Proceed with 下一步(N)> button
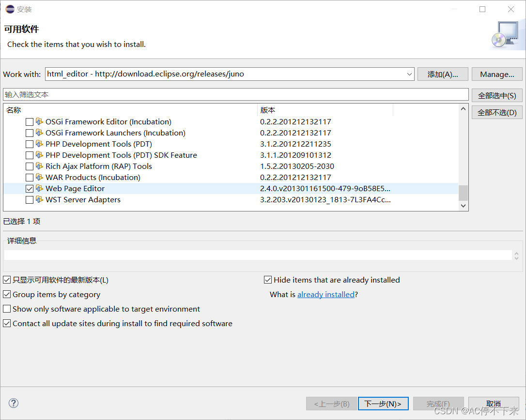This screenshot has width=526, height=420. pos(383,404)
